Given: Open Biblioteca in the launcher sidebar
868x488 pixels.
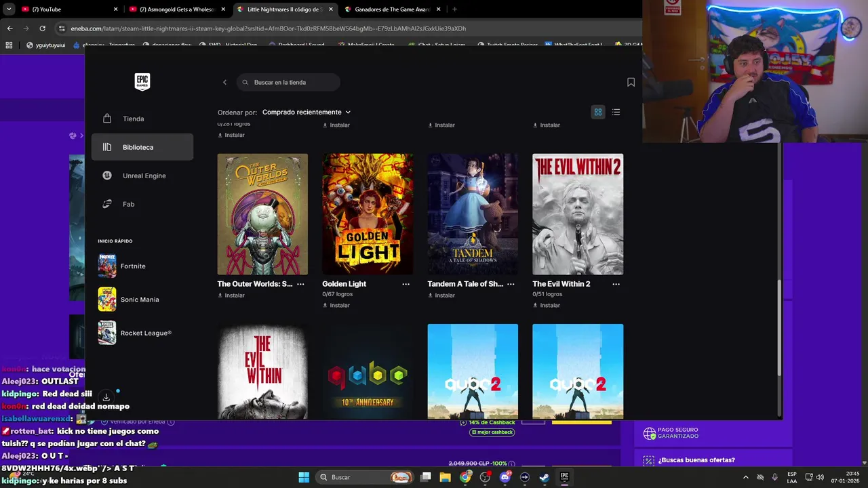Looking at the screenshot, I should click(142, 147).
